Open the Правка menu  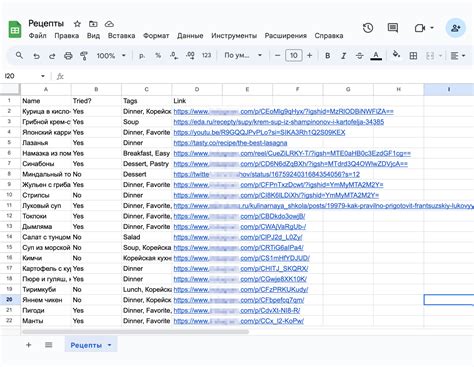[67, 36]
